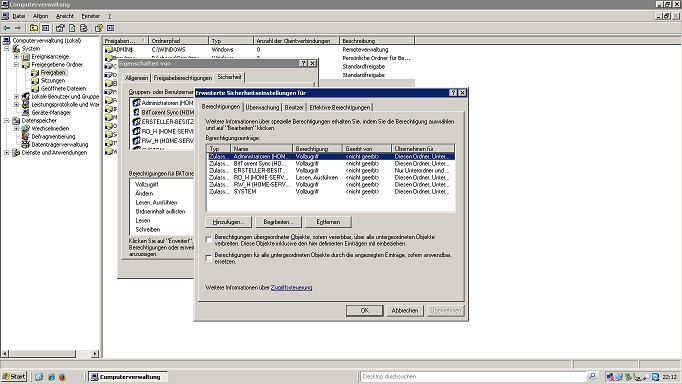Switch to the Effektive Berechtigungen tab

click(x=340, y=107)
